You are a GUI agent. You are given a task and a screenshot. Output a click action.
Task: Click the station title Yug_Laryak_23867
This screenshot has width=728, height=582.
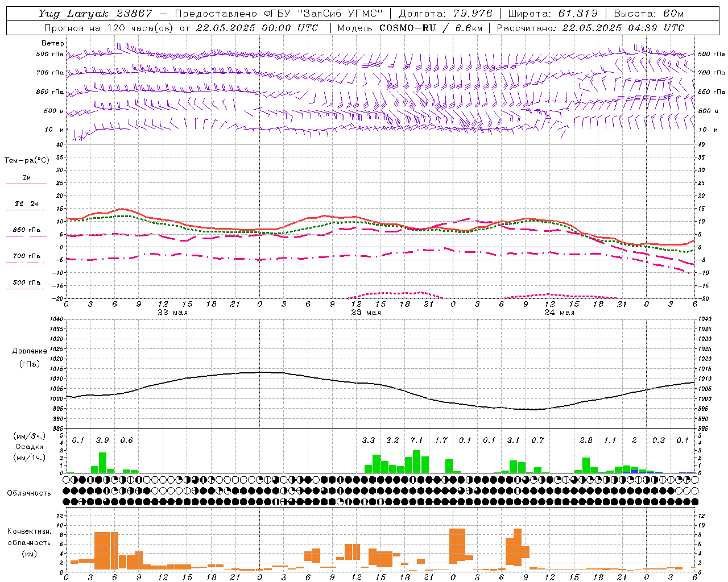point(96,14)
